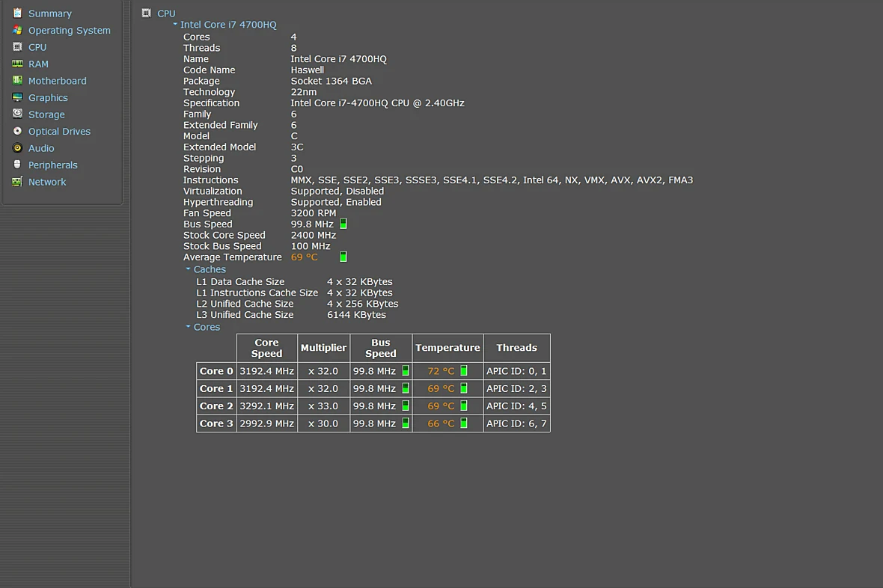Click Core 1 bus speed green indicator

pyautogui.click(x=406, y=388)
